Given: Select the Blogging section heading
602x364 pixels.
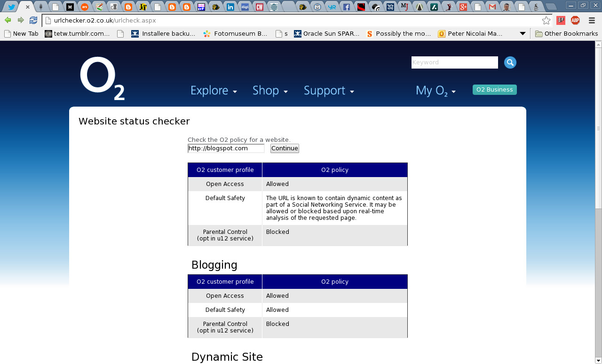Looking at the screenshot, I should pos(214,265).
